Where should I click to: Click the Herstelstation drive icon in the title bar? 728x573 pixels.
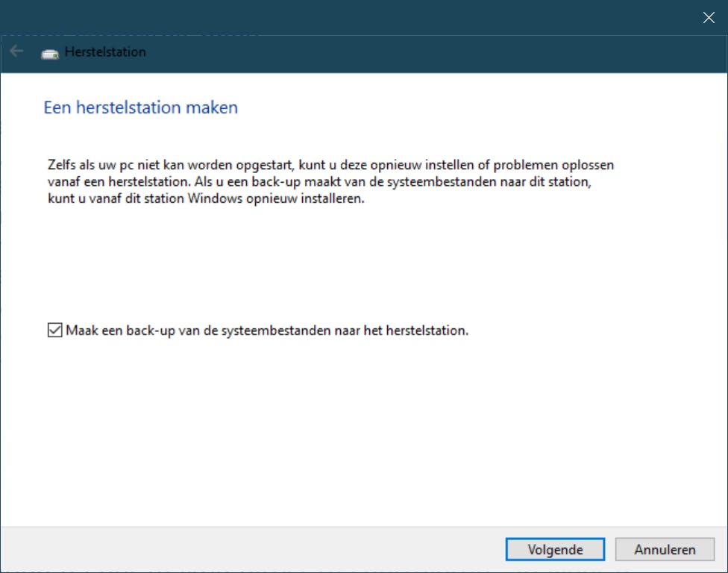pyautogui.click(x=49, y=51)
